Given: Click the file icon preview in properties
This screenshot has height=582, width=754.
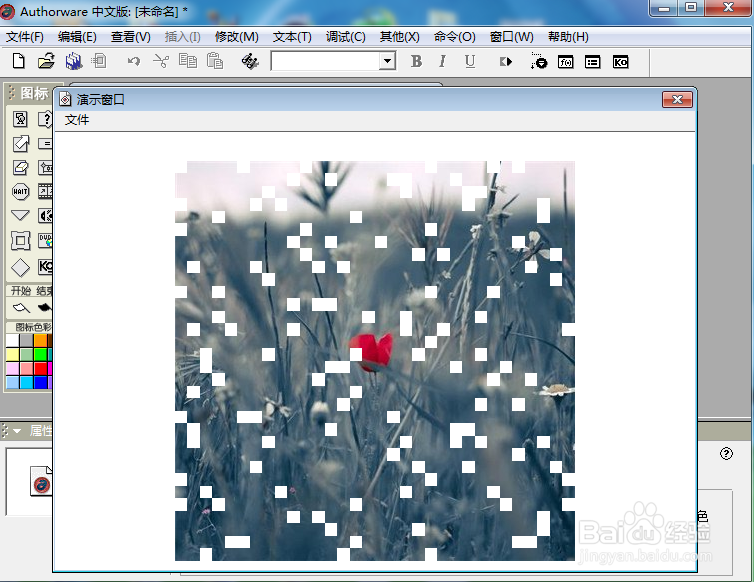Looking at the screenshot, I should click(41, 481).
